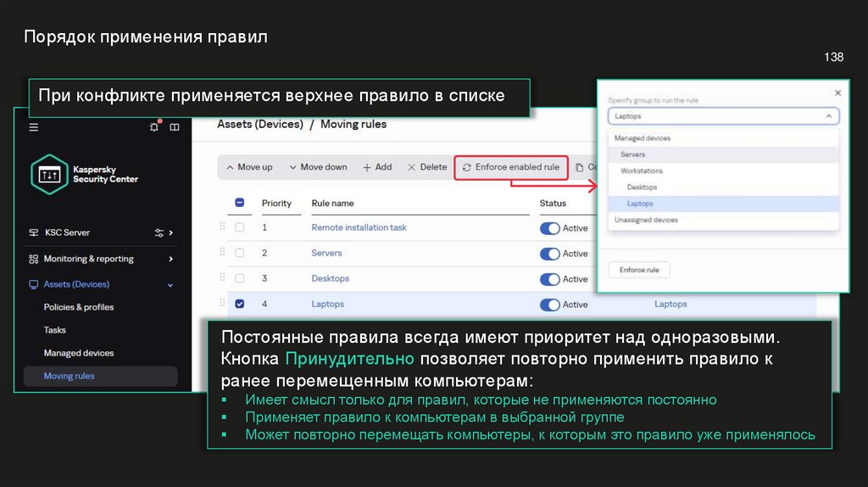Sort by the Priority column header
The width and height of the screenshot is (868, 487).
[x=276, y=204]
